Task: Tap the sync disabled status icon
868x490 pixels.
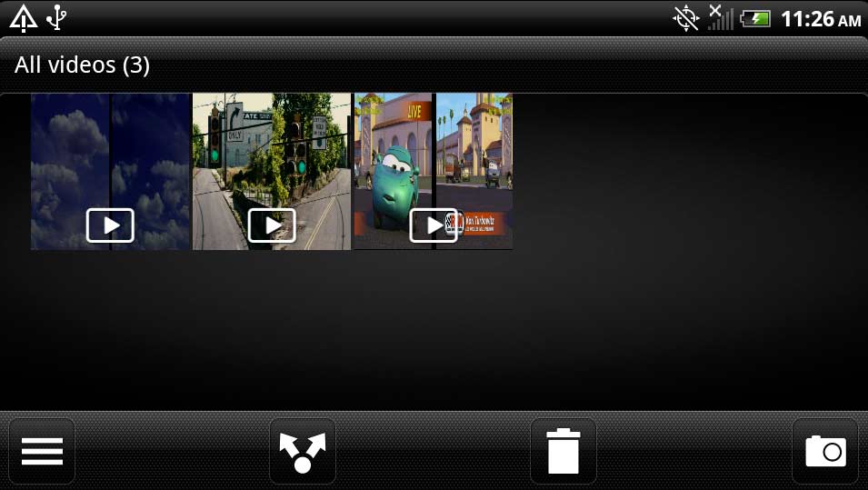Action: point(686,18)
